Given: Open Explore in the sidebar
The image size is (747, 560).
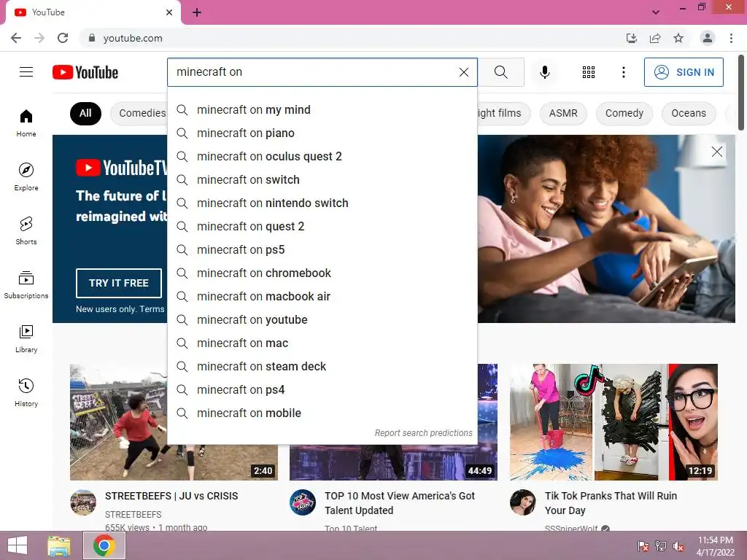Looking at the screenshot, I should click(26, 176).
